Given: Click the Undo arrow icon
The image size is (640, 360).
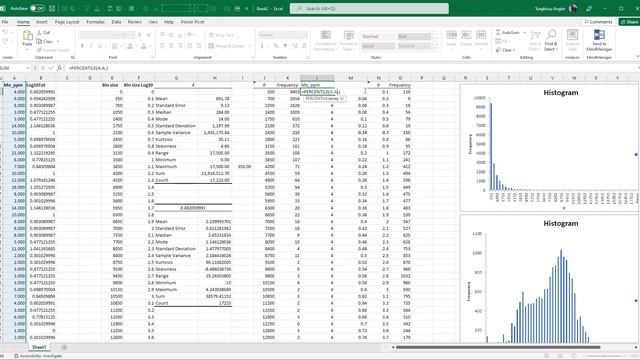Looking at the screenshot, I should pos(5,32).
